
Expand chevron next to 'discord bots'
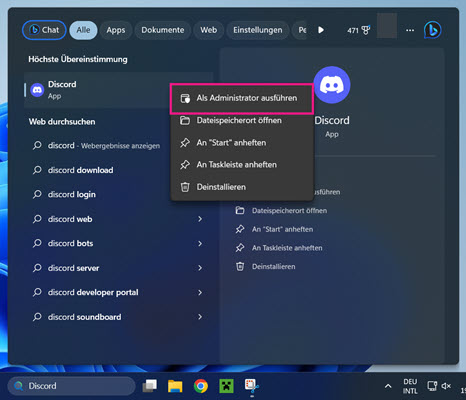point(200,243)
